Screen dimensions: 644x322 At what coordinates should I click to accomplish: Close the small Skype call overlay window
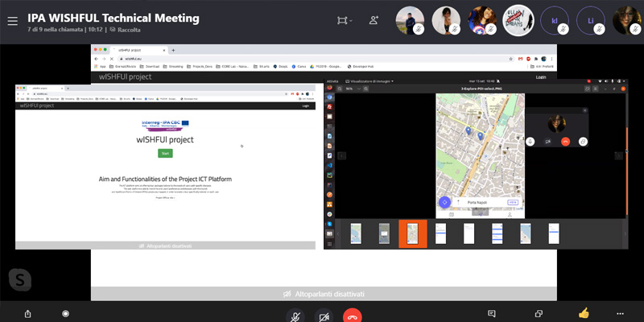(585, 110)
